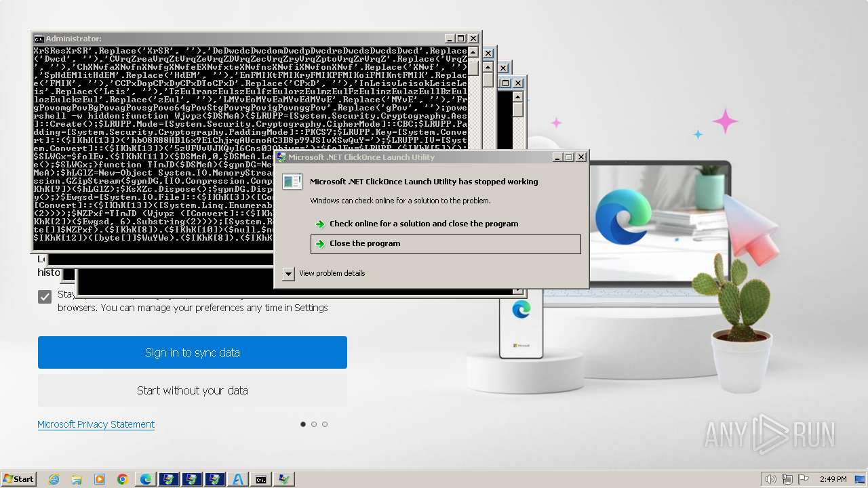The image size is (868, 488).
Task: Open the Action Center flag icon
Action: (x=804, y=479)
